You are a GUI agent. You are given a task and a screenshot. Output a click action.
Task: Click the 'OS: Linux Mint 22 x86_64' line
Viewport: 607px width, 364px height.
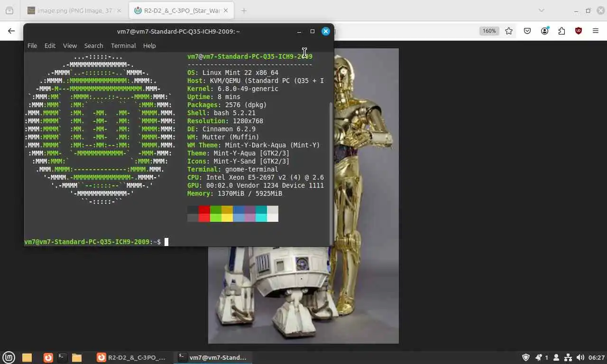tap(233, 73)
